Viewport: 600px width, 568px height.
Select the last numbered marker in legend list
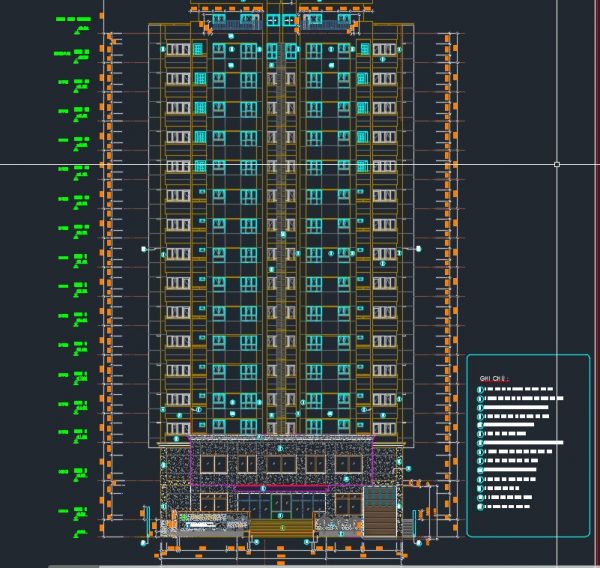click(481, 508)
